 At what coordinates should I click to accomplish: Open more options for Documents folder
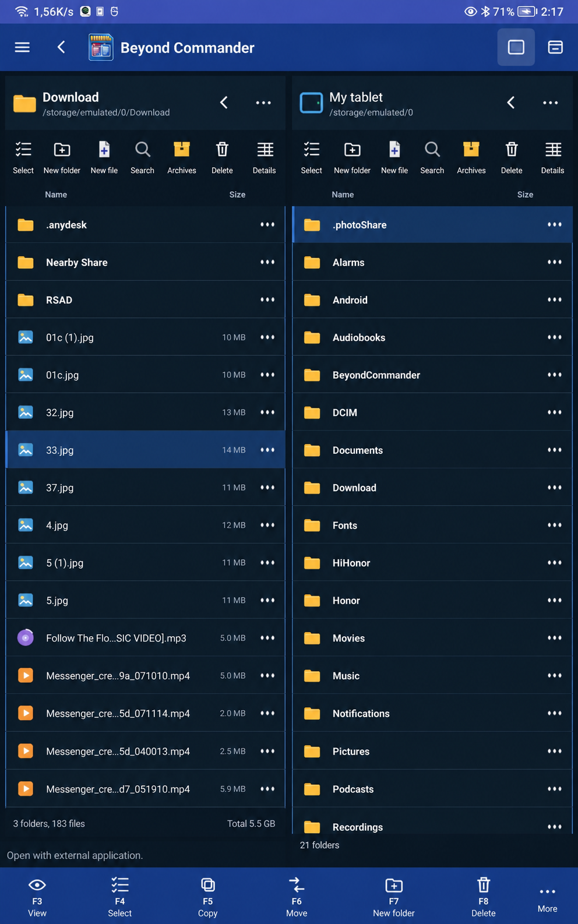point(555,450)
